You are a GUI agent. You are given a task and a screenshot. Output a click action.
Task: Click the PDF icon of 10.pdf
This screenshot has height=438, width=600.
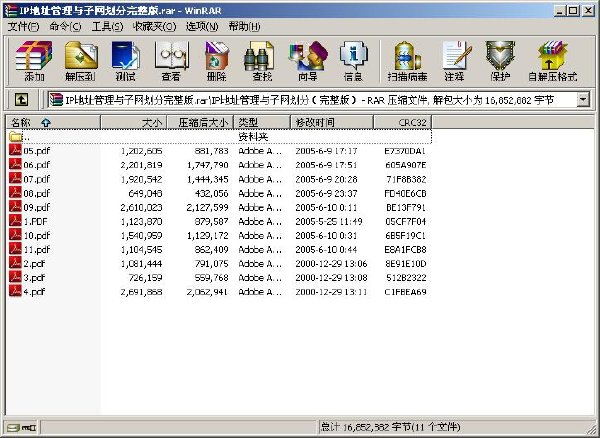click(x=15, y=235)
